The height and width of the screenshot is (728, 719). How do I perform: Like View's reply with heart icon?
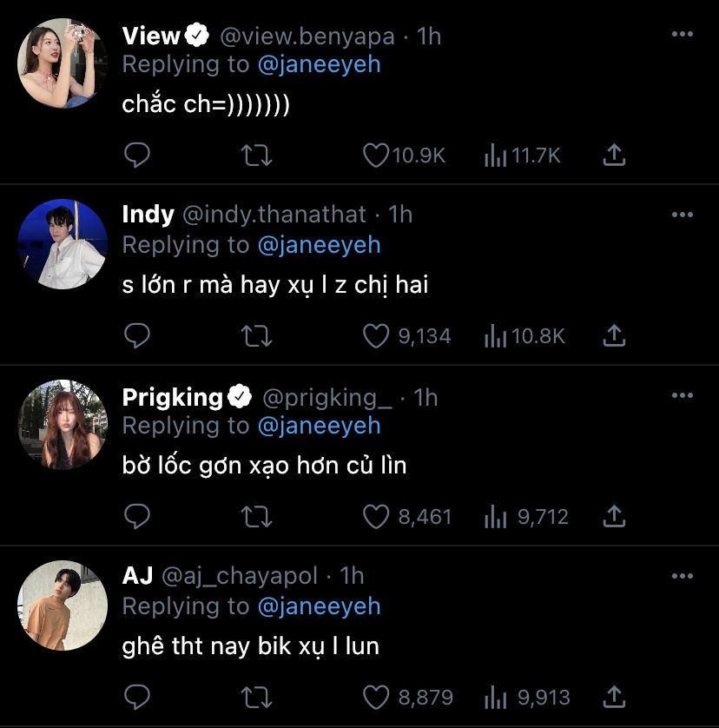375,156
